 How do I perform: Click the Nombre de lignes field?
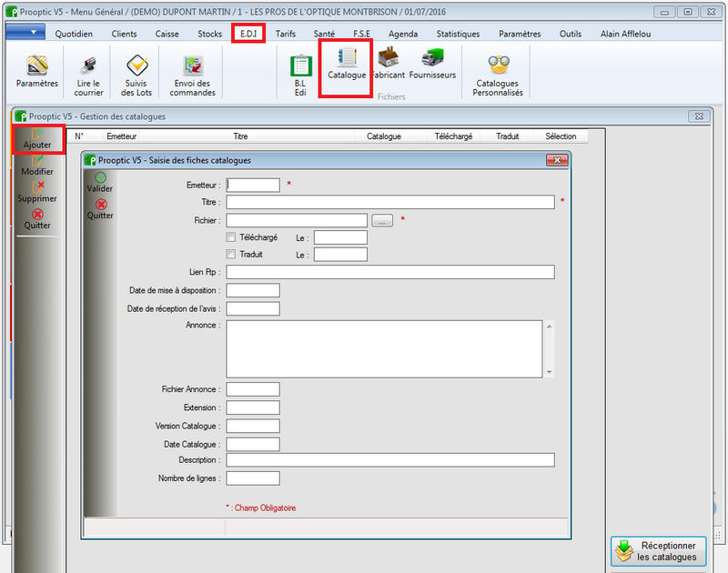point(253,478)
